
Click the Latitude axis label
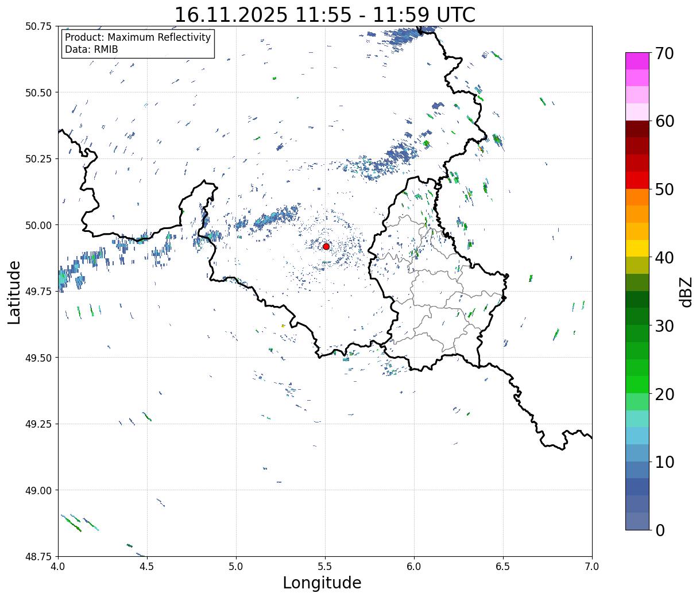tap(14, 292)
